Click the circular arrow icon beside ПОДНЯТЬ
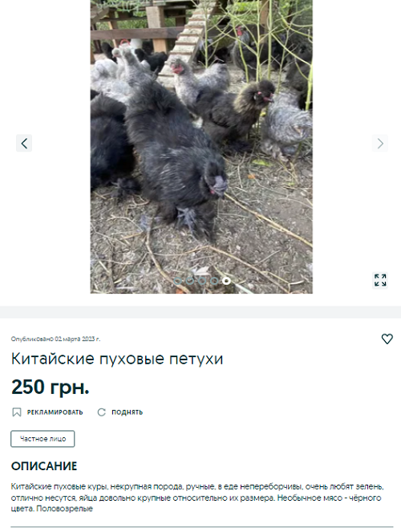Image resolution: width=401 pixels, height=532 pixels. click(x=101, y=412)
